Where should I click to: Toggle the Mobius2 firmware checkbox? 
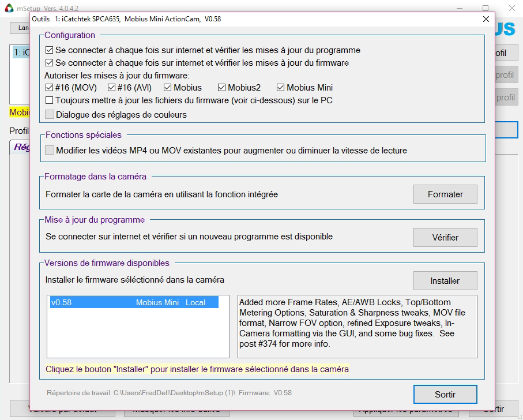point(221,87)
